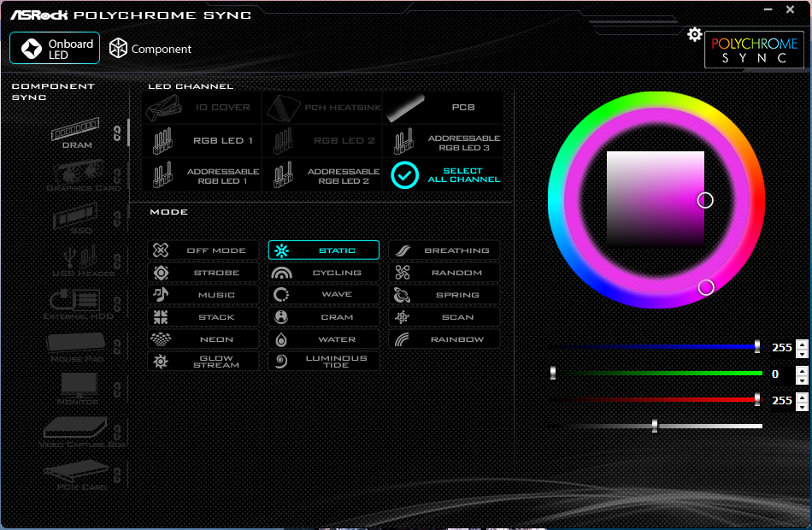Click the SSD component icon
Screen dimensions: 812x530
pyautogui.click(x=75, y=215)
